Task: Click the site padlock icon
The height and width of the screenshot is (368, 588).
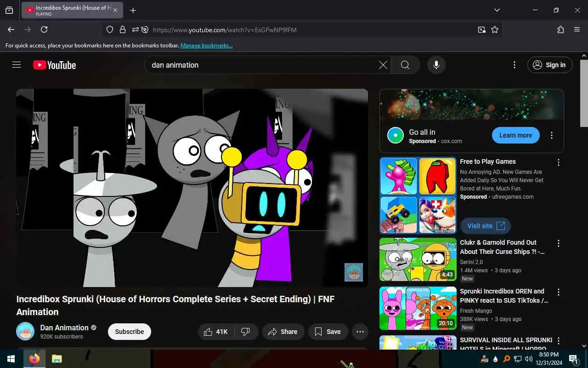Action: pyautogui.click(x=123, y=29)
